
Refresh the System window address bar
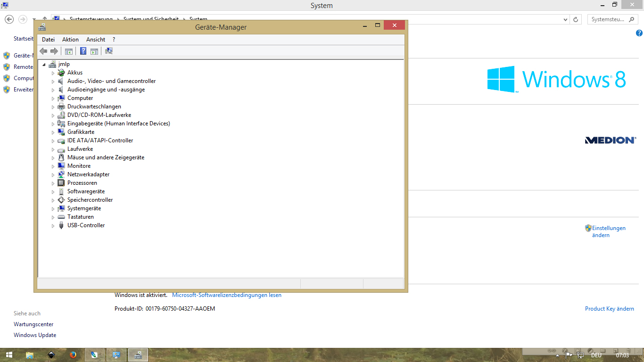576,19
